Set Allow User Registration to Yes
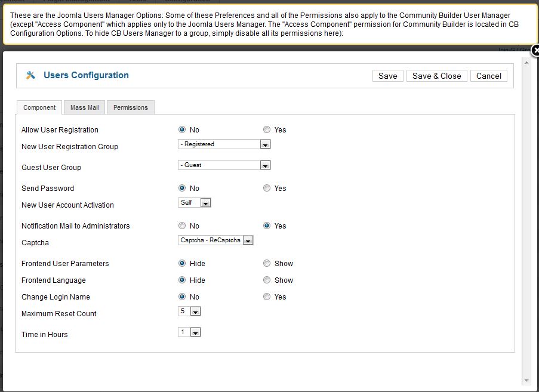The height and width of the screenshot is (392, 539). tap(267, 129)
